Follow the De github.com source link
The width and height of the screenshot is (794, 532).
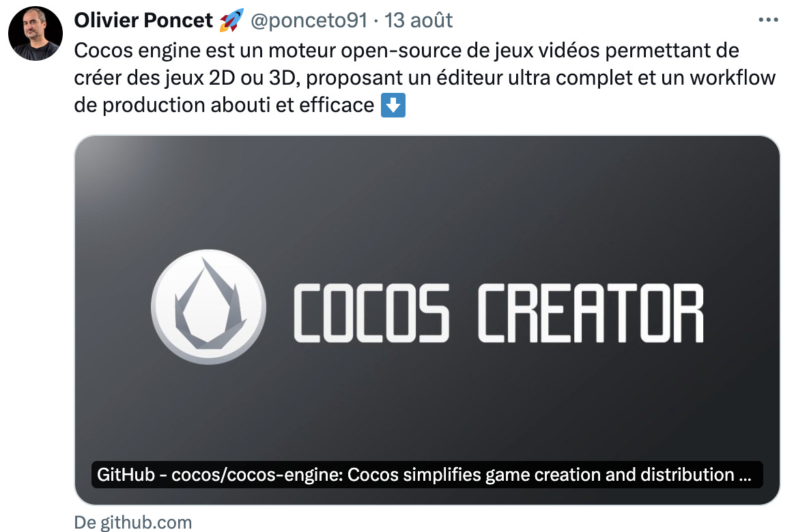click(133, 522)
